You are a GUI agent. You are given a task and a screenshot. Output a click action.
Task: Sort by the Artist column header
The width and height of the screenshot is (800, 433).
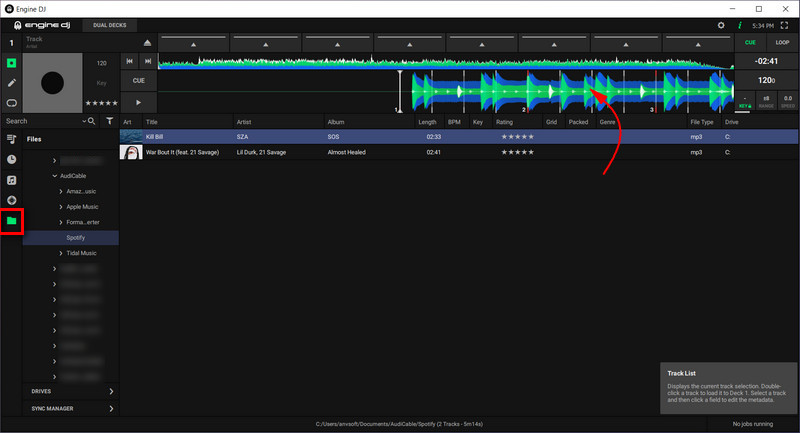[x=244, y=122]
